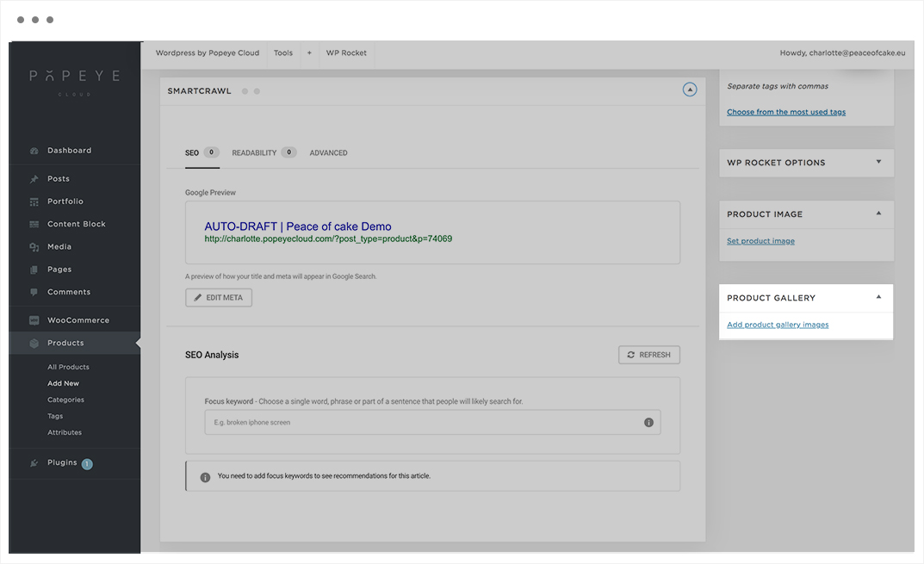The image size is (924, 564).
Task: Open Plugins in sidebar
Action: 63,462
